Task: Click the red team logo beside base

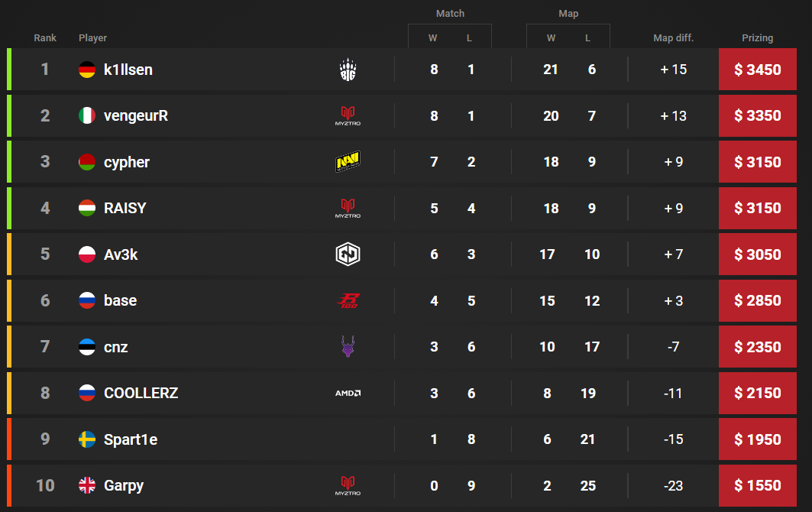Action: [348, 301]
